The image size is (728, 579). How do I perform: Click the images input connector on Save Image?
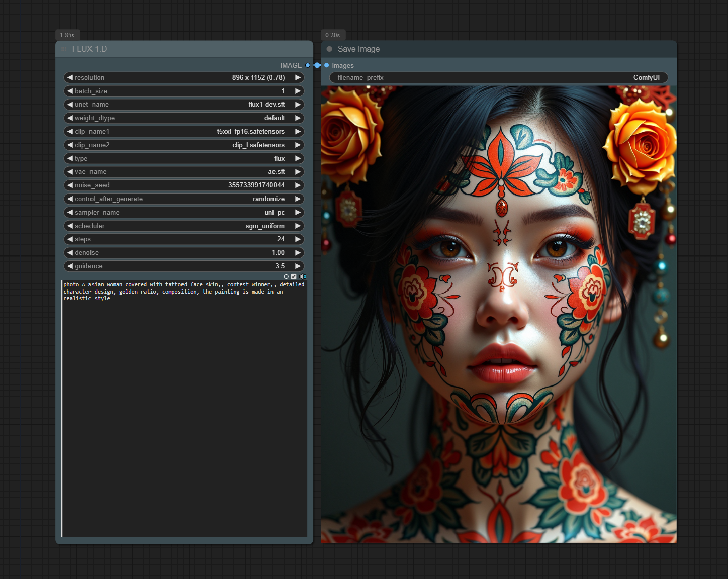coord(327,65)
